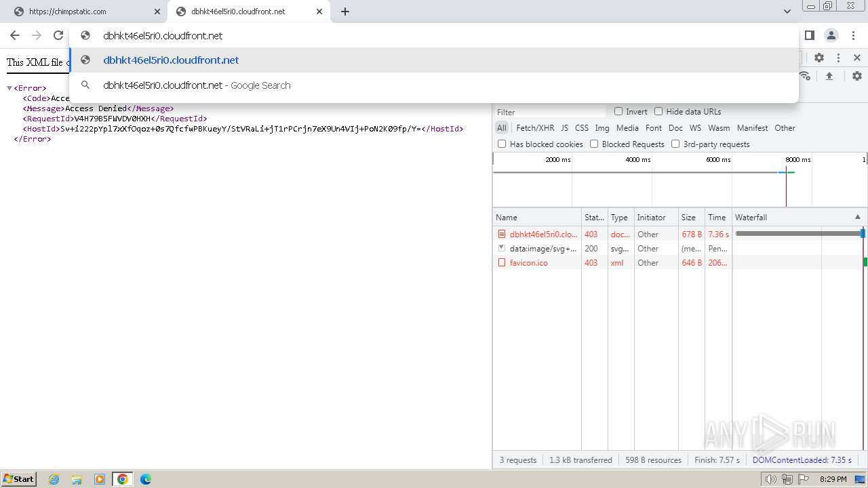Filter by Other requests

[785, 128]
